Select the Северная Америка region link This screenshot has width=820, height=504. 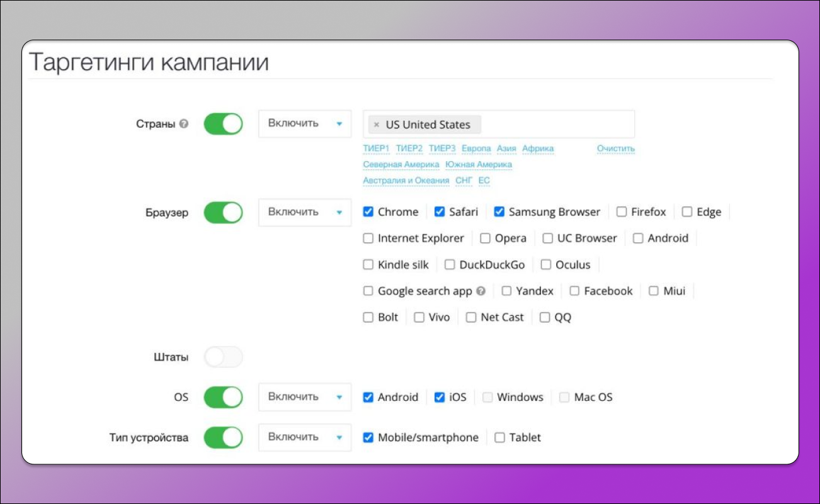pyautogui.click(x=401, y=164)
